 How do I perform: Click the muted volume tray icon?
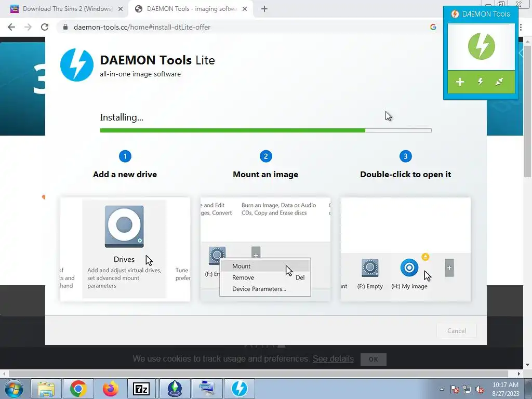pos(480,389)
